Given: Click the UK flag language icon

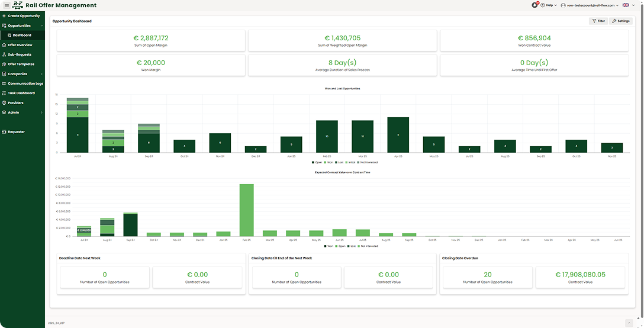Looking at the screenshot, I should [x=626, y=5].
